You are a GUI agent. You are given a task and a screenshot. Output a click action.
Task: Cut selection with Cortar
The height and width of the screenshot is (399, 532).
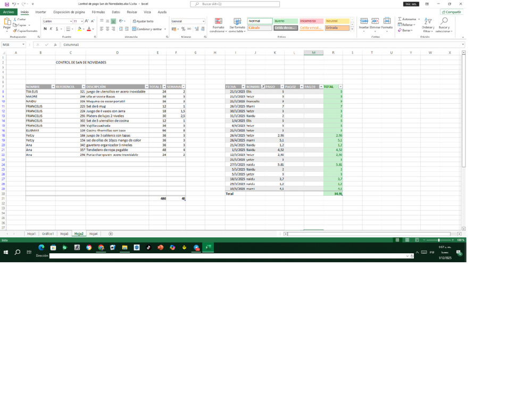coord(20,19)
